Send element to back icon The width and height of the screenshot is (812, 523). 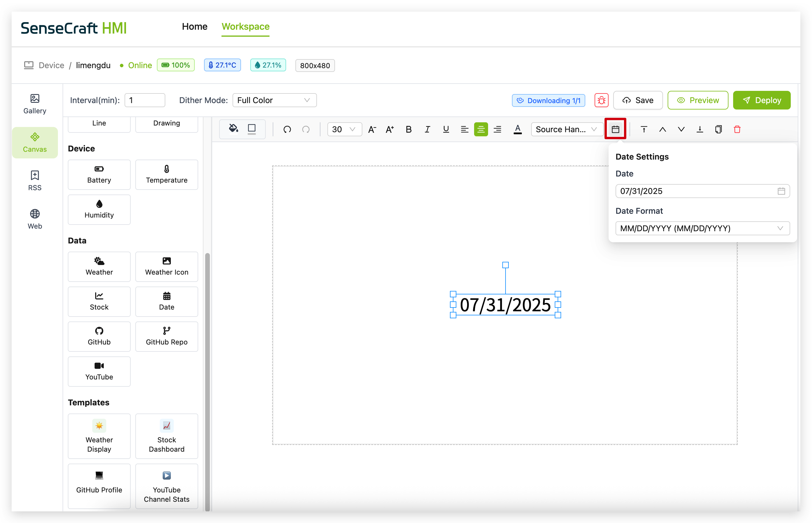(x=700, y=129)
